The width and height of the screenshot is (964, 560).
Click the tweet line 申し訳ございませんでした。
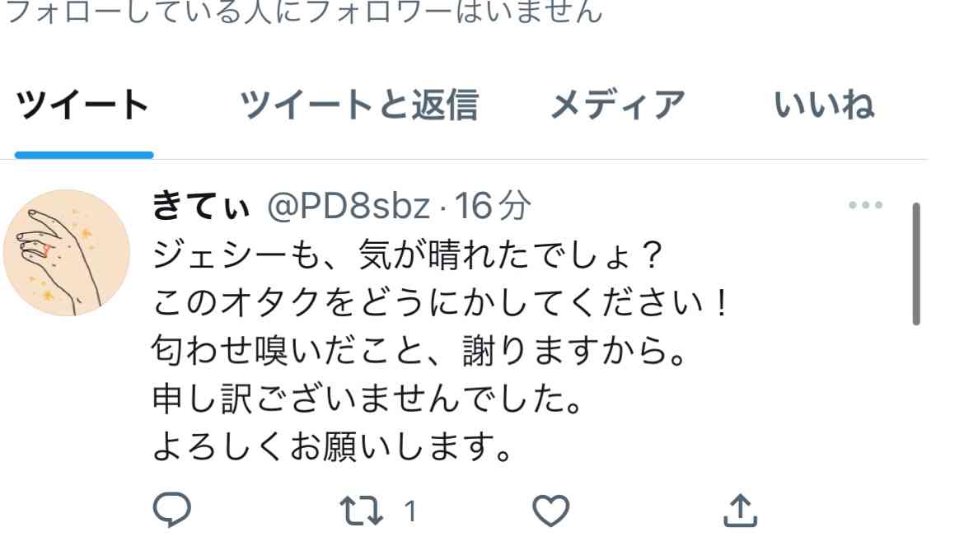[x=367, y=399]
